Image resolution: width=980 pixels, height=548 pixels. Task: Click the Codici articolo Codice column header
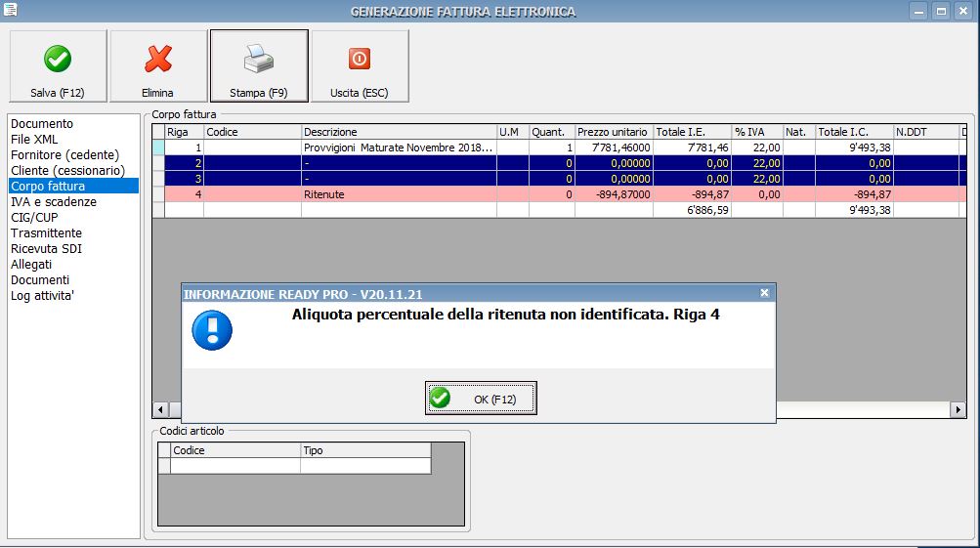click(235, 450)
